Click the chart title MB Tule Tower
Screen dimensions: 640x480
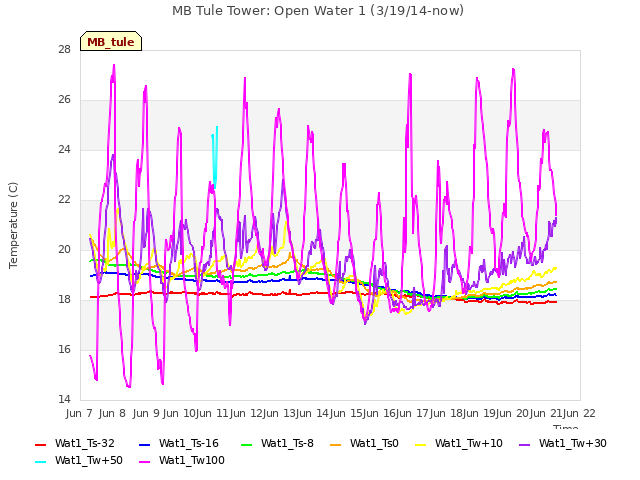tap(318, 11)
